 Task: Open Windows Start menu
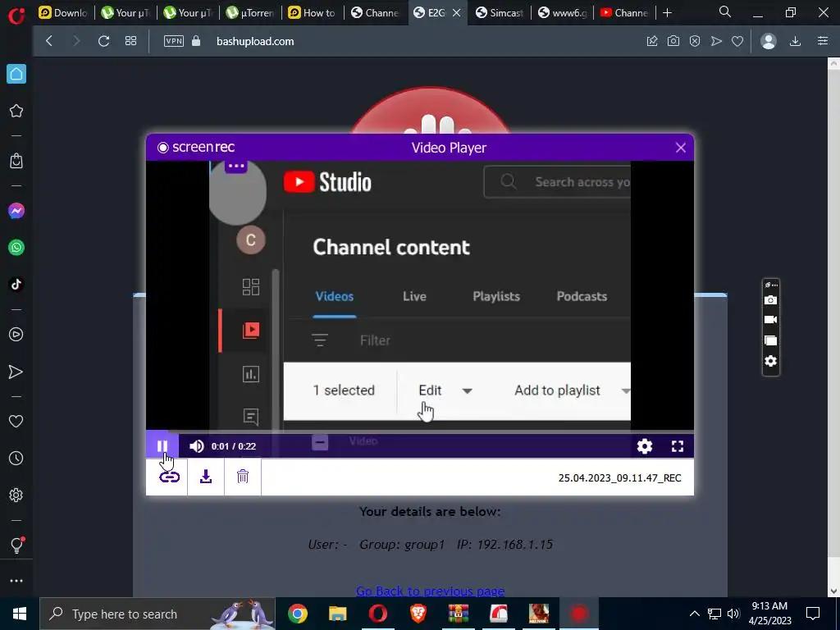coord(20,614)
